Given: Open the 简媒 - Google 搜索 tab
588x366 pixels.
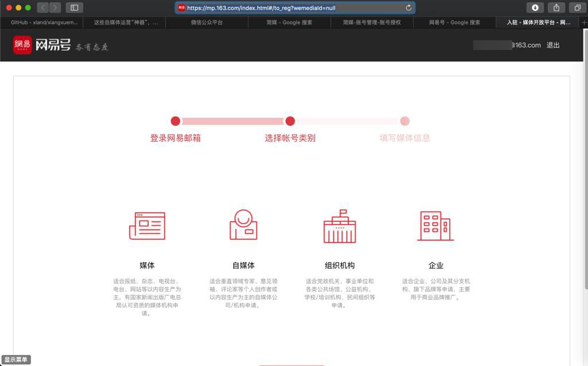Looking at the screenshot, I should [289, 22].
